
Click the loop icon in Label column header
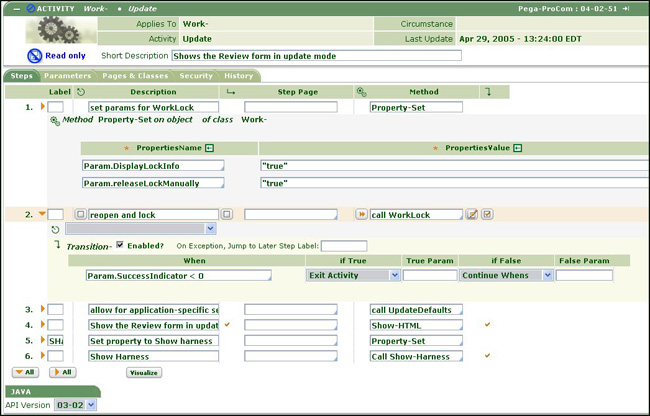point(81,92)
